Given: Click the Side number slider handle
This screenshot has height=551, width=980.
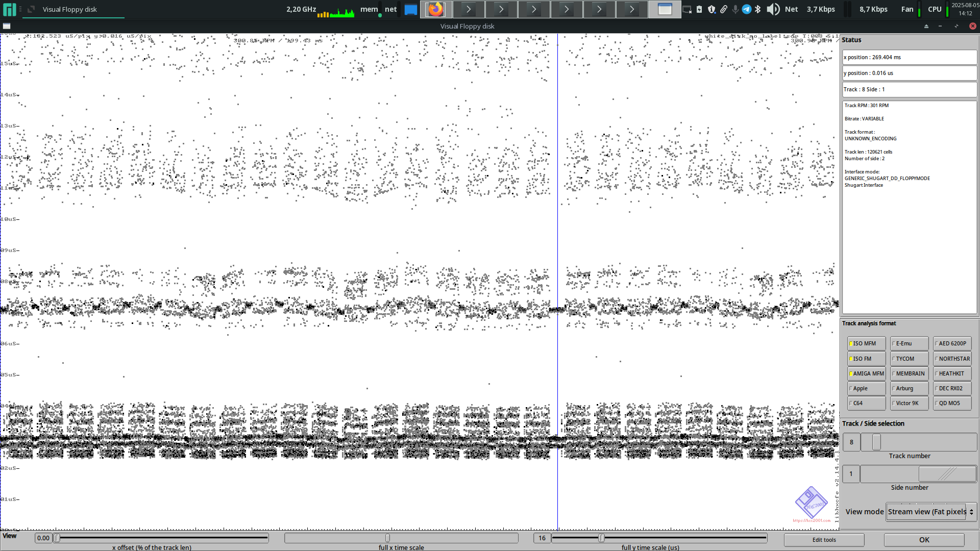Looking at the screenshot, I should pyautogui.click(x=947, y=474).
